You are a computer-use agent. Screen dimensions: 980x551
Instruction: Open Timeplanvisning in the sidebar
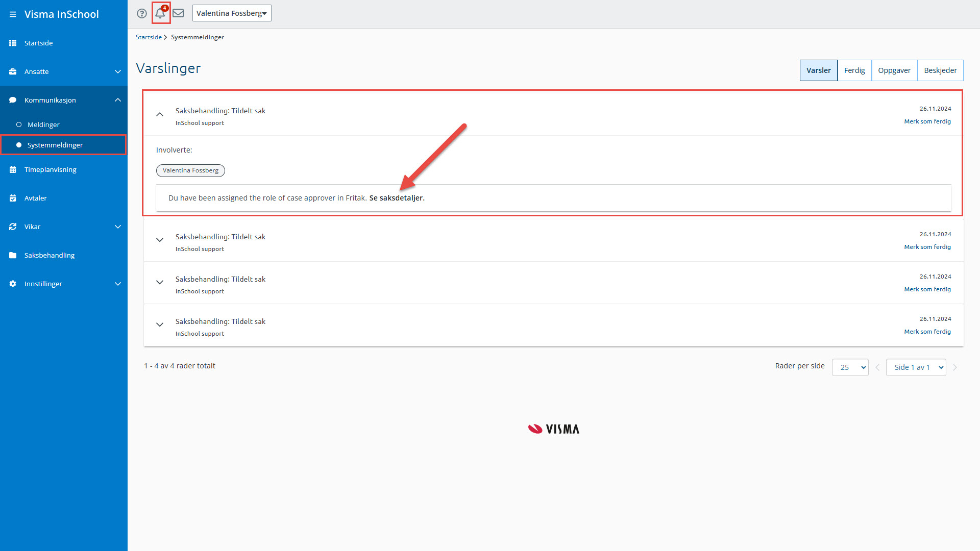50,169
